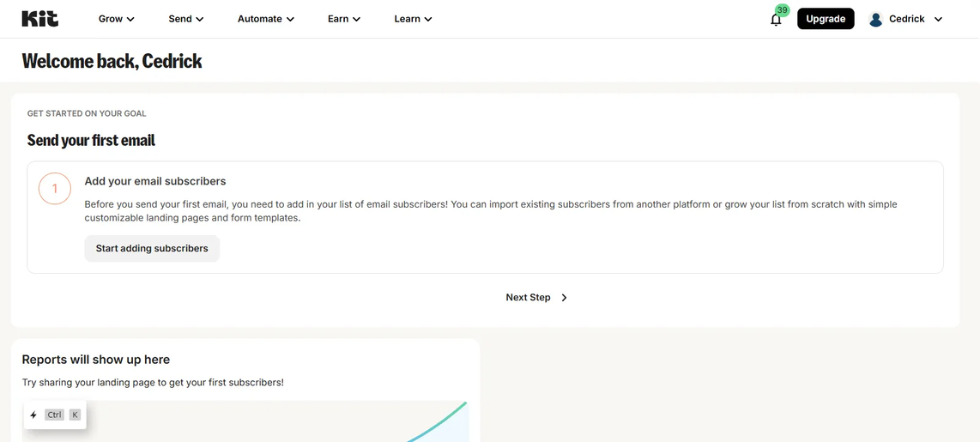
Task: Click the green 39 notification badge
Action: (782, 10)
